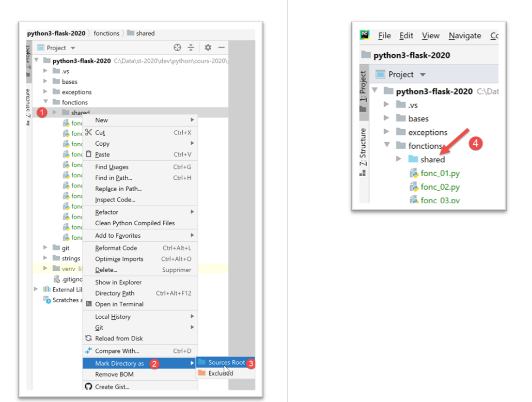Viewport: 532px width, 402px height.
Task: Expand the strings folder arrow
Action: pos(45,258)
